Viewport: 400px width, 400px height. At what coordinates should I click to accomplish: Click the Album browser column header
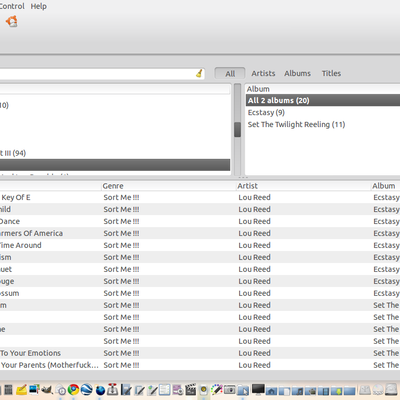pos(323,89)
